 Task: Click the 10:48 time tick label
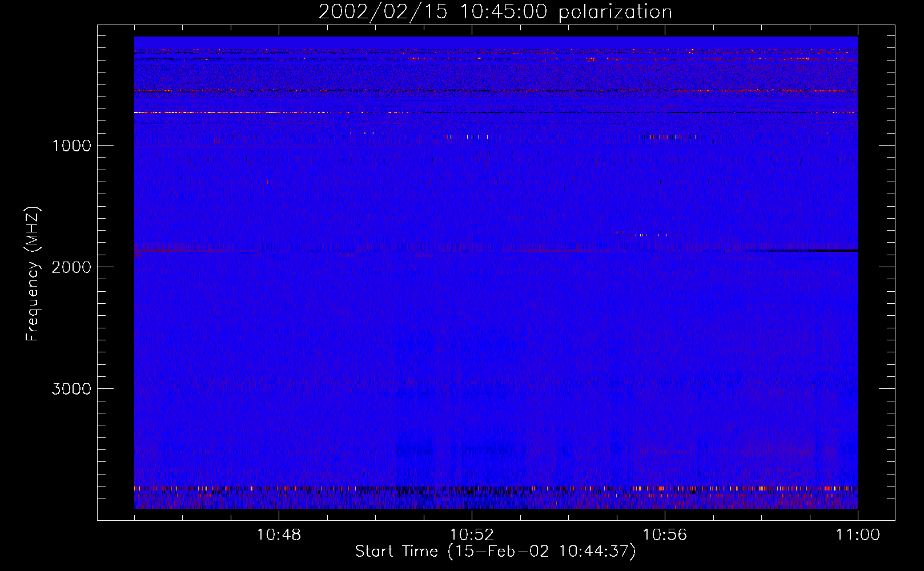tap(279, 535)
